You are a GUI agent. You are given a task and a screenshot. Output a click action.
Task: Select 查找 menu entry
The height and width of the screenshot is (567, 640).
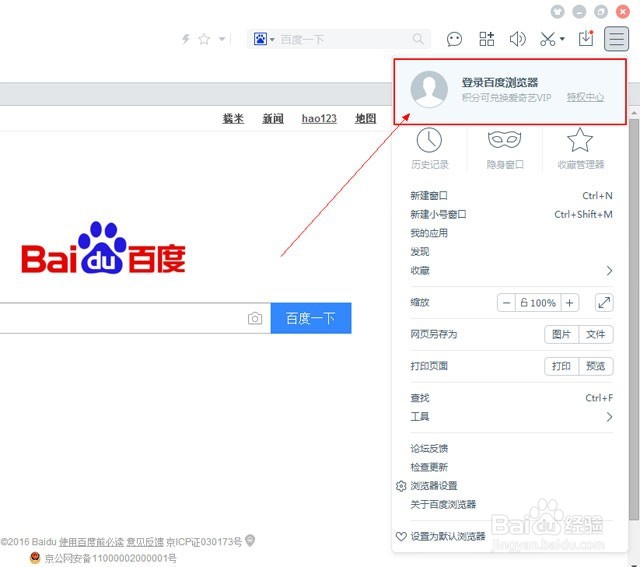pos(511,398)
